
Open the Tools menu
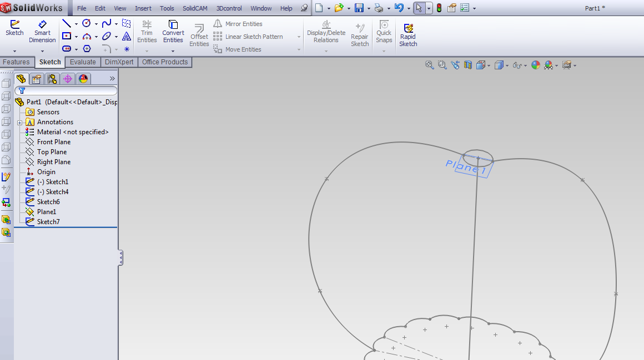pos(167,8)
